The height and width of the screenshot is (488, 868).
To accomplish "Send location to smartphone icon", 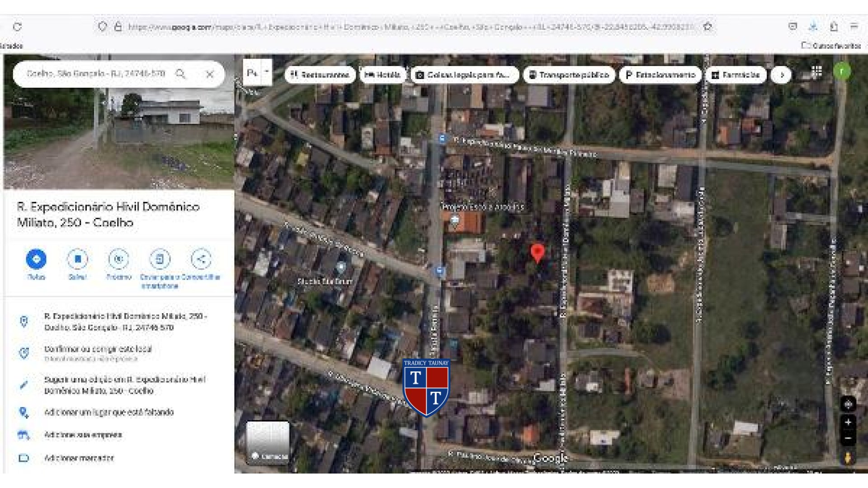I will click(x=160, y=259).
